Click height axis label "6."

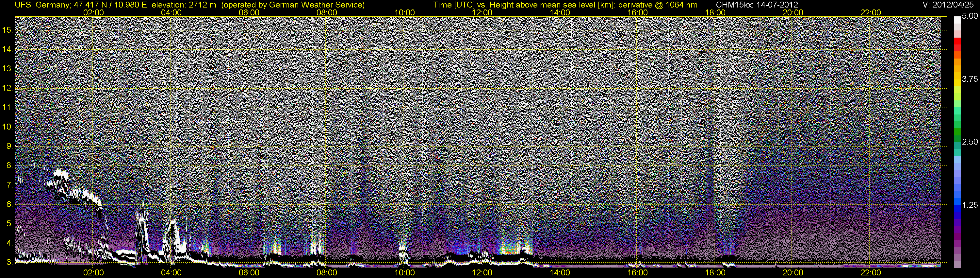coord(9,204)
